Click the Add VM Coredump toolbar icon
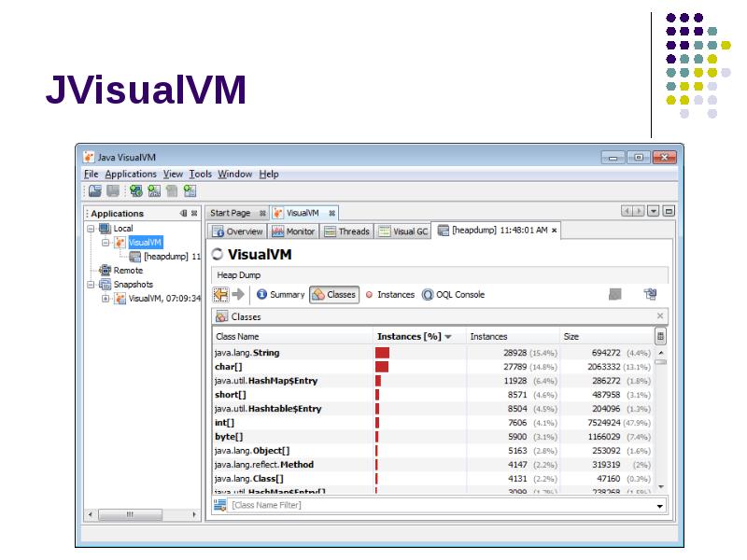The width and height of the screenshot is (747, 560). point(172,191)
